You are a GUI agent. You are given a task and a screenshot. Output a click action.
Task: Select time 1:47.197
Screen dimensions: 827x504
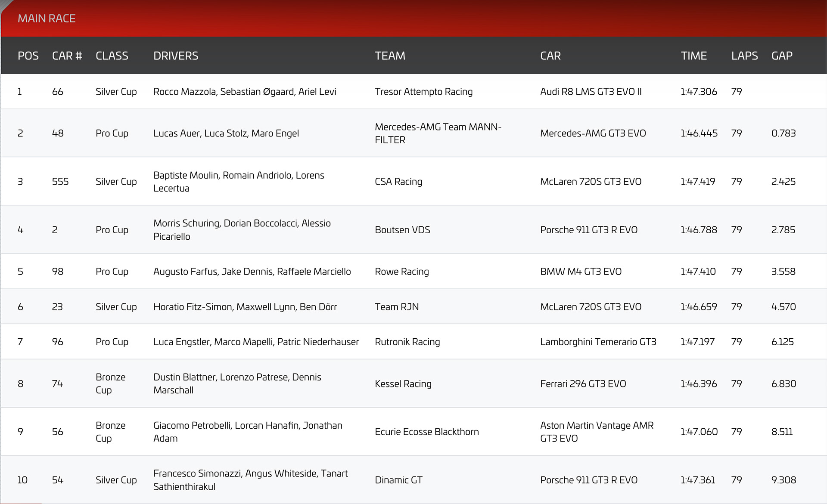click(697, 342)
